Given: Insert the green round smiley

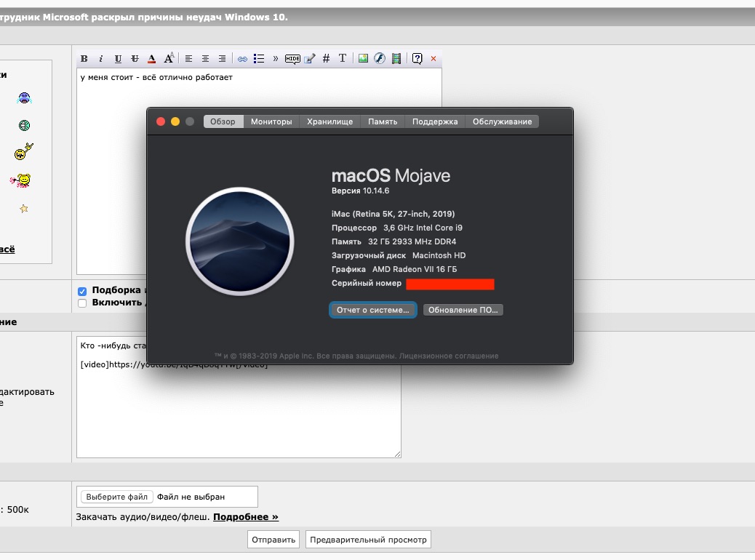Looking at the screenshot, I should [24, 126].
